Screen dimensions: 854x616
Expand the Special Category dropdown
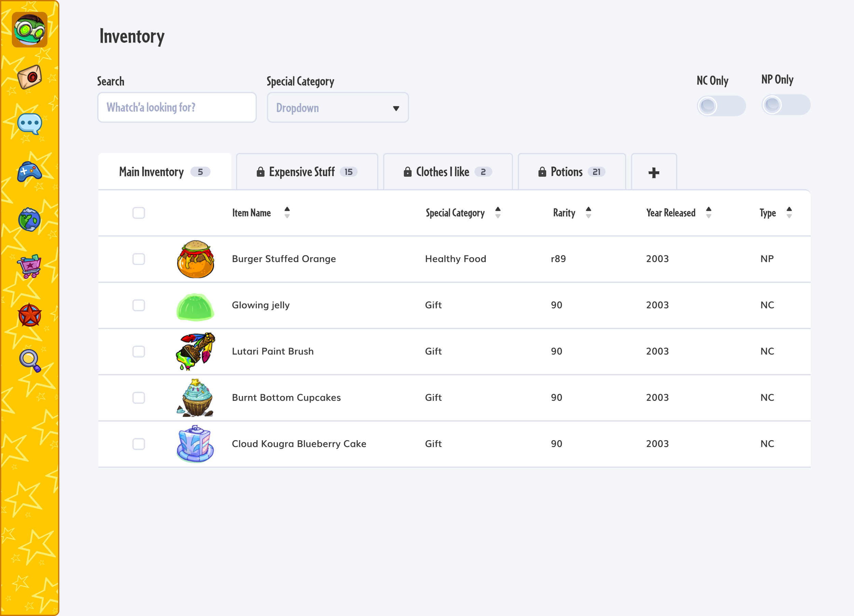click(x=338, y=108)
